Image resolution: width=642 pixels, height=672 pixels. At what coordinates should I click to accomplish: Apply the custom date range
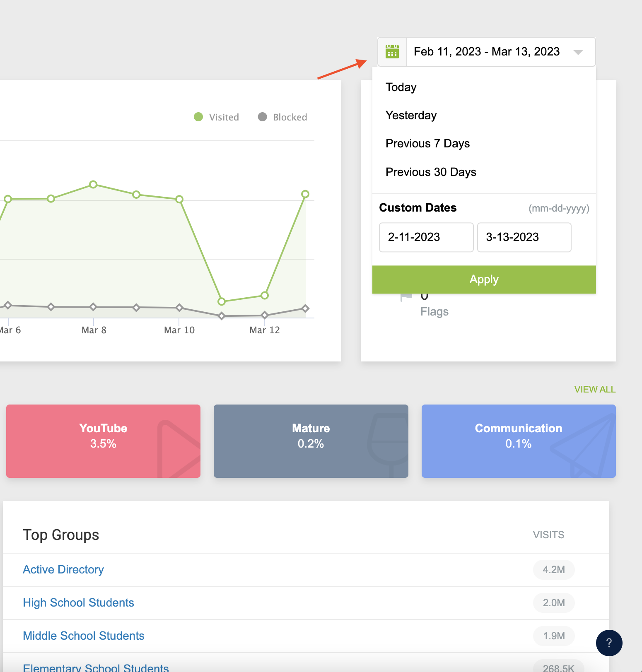[x=484, y=279]
